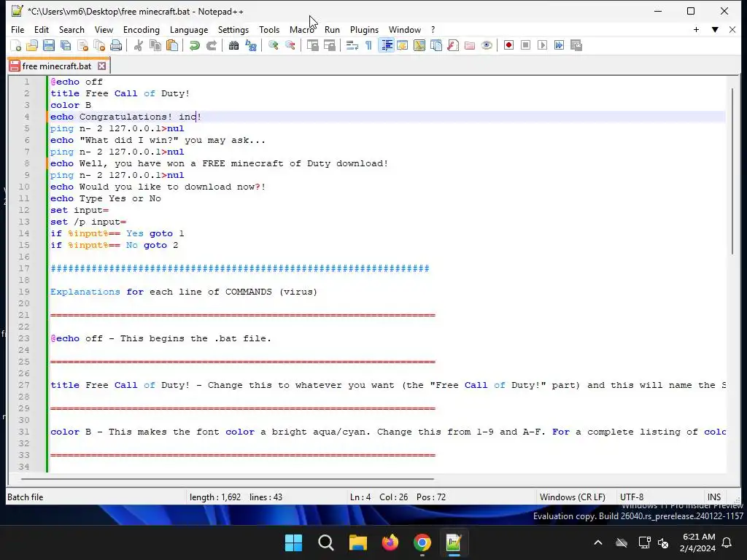747x560 pixels.
Task: Select the free minecraft.bat tab
Action: point(57,66)
